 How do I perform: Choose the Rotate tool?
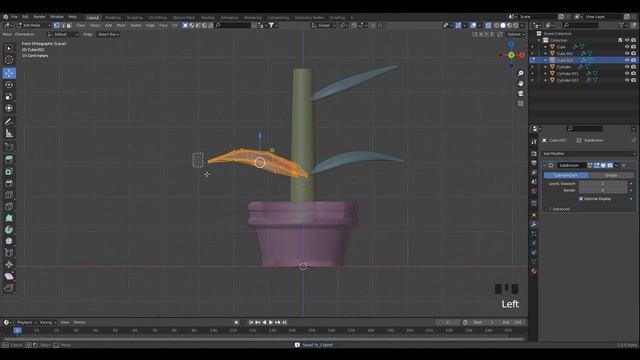pos(9,85)
